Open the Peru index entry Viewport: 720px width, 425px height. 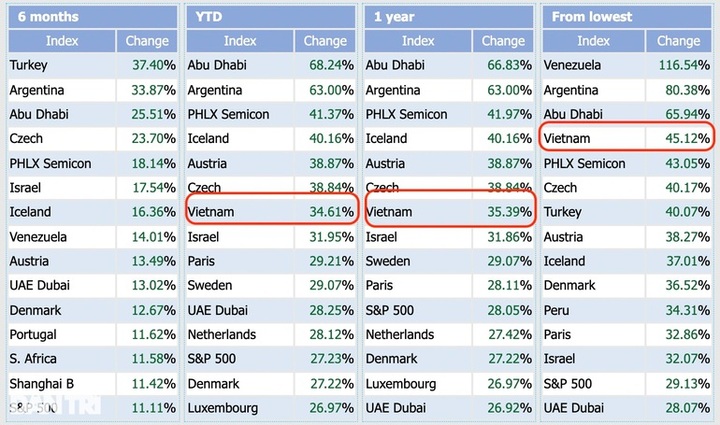tap(558, 310)
